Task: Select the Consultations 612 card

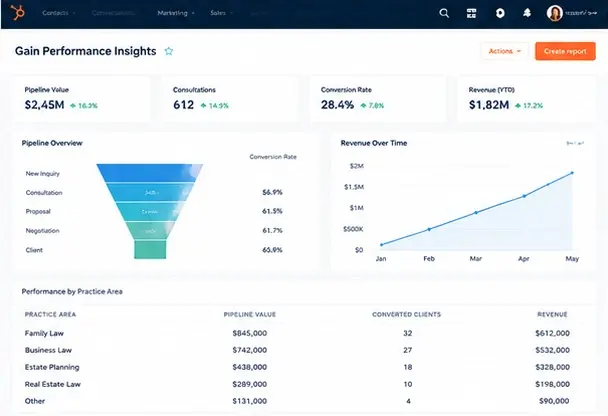Action: 230,99
